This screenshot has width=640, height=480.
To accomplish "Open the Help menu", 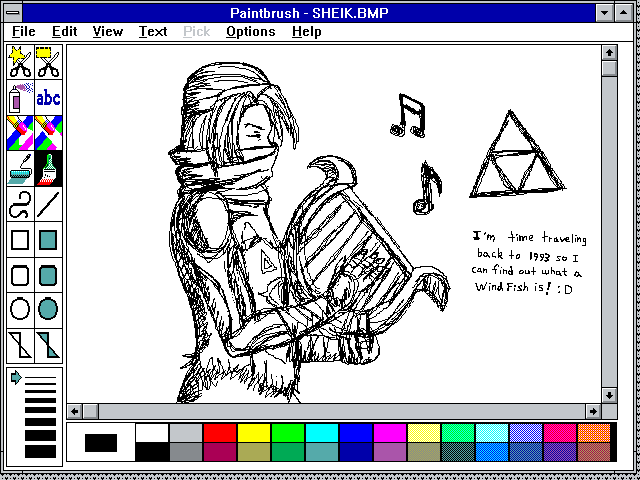I will click(x=307, y=31).
